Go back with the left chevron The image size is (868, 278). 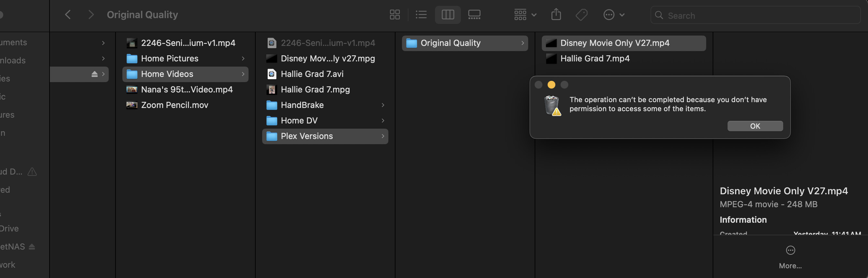[x=68, y=15]
